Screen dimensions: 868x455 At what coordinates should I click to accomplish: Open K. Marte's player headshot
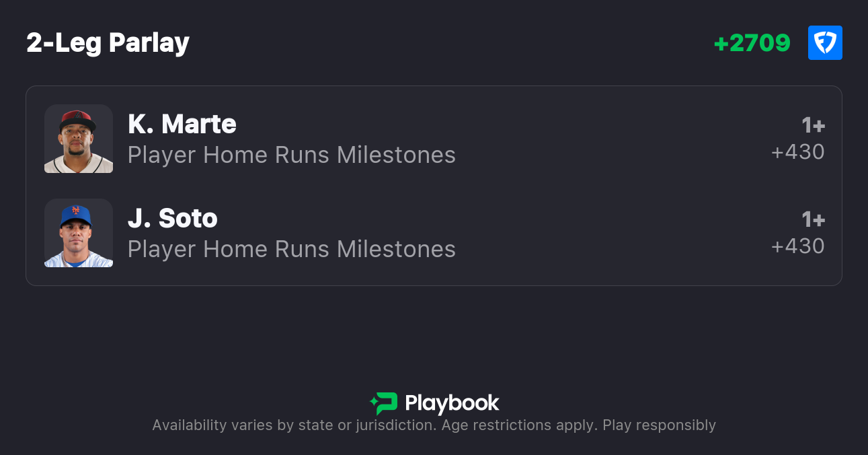[79, 139]
